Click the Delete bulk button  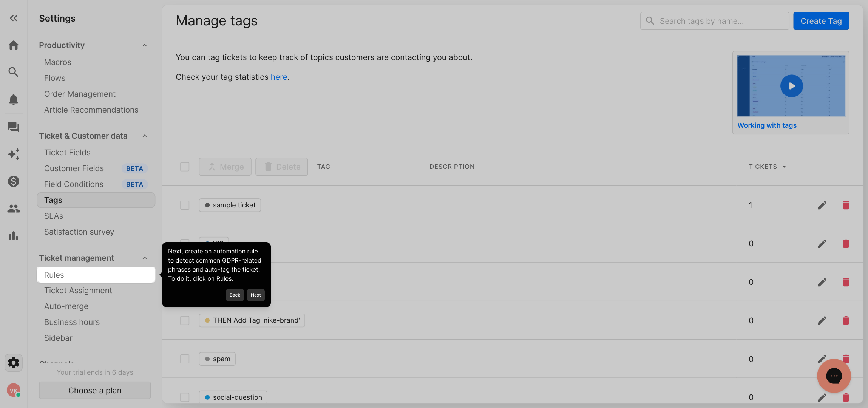pos(282,167)
